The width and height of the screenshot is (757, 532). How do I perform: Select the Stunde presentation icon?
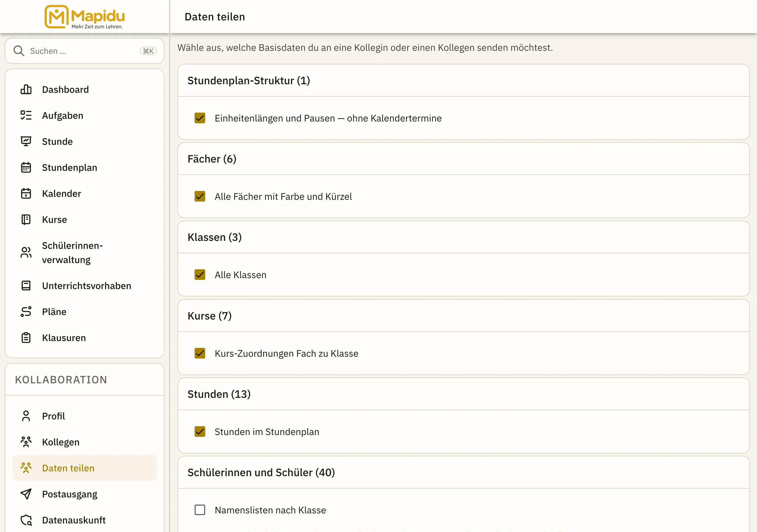[x=26, y=141]
